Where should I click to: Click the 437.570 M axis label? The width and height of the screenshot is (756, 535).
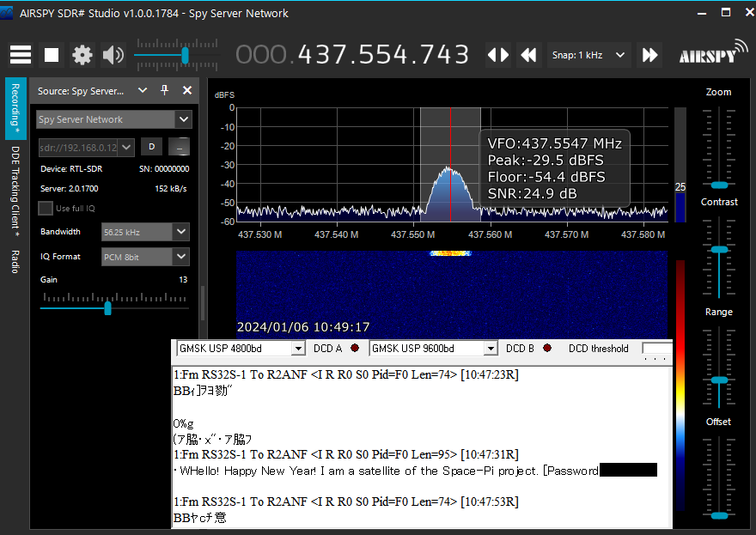(x=566, y=234)
